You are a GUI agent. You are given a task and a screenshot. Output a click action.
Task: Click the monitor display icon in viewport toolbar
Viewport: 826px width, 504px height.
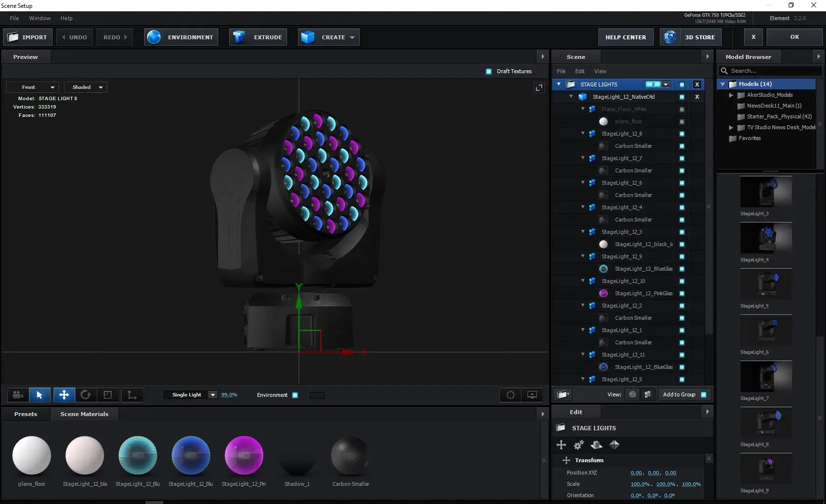532,395
